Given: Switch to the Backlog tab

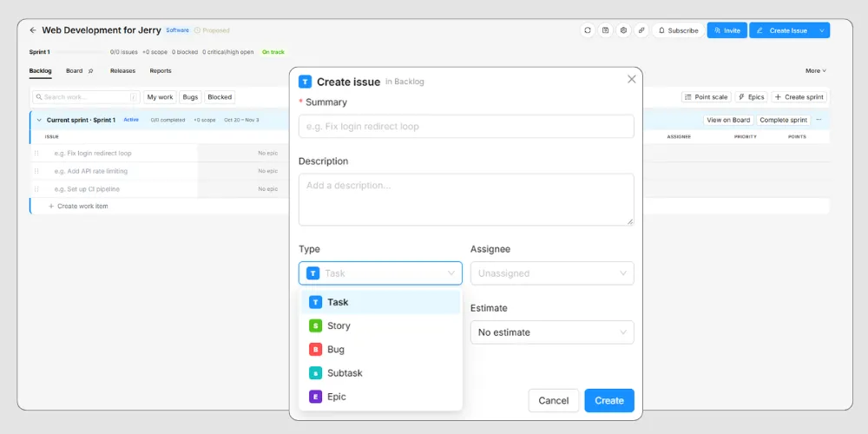Looking at the screenshot, I should 41,71.
